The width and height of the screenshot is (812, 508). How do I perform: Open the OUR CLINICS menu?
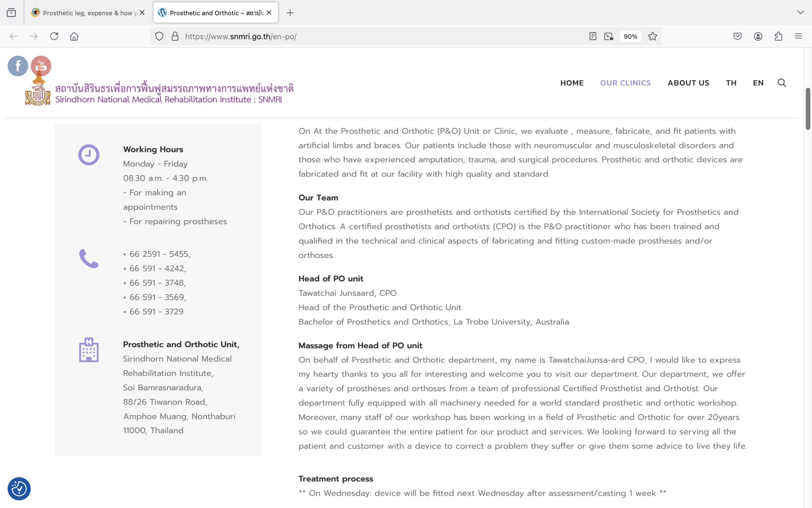pyautogui.click(x=625, y=83)
